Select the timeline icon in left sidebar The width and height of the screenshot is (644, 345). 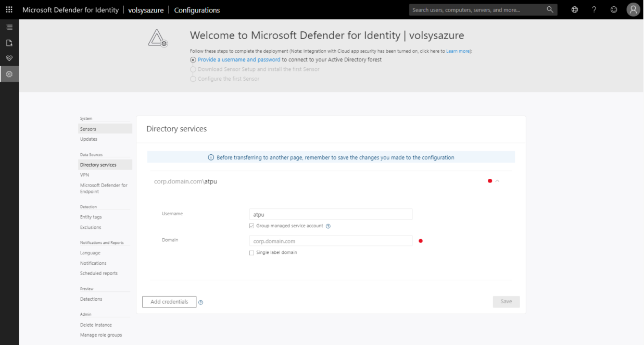[9, 27]
